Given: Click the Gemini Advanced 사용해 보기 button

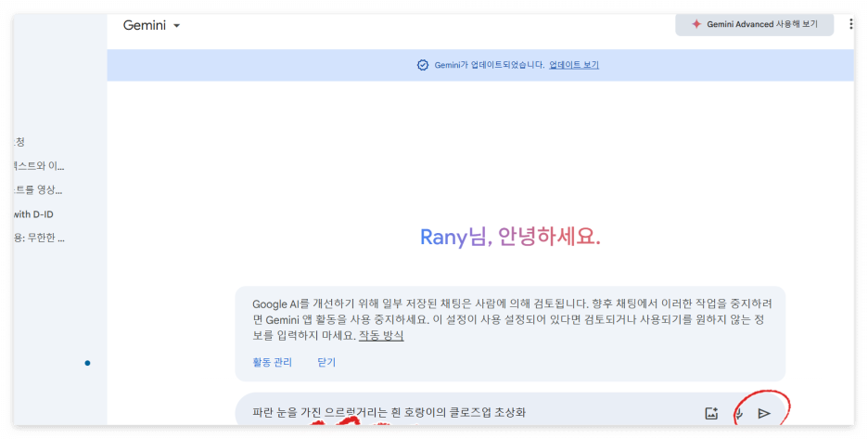Looking at the screenshot, I should tap(755, 24).
